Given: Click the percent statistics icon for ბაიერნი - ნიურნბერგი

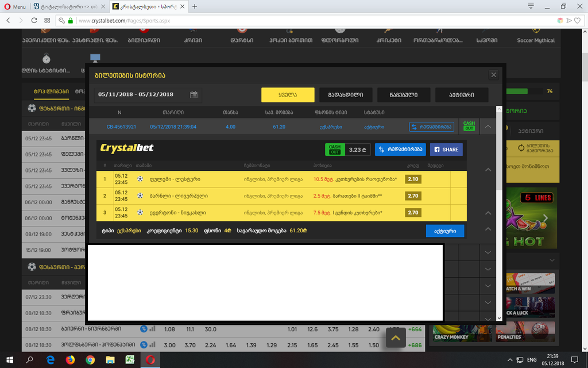Looking at the screenshot, I should click(144, 329).
